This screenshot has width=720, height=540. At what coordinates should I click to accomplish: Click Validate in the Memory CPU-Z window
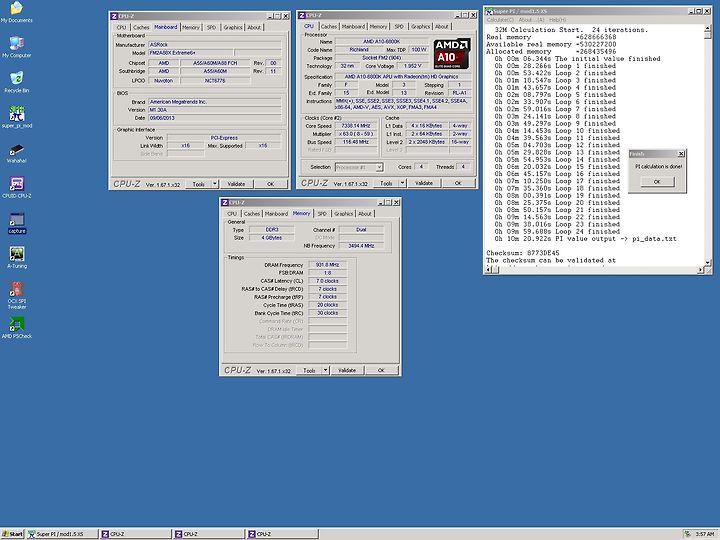point(347,370)
